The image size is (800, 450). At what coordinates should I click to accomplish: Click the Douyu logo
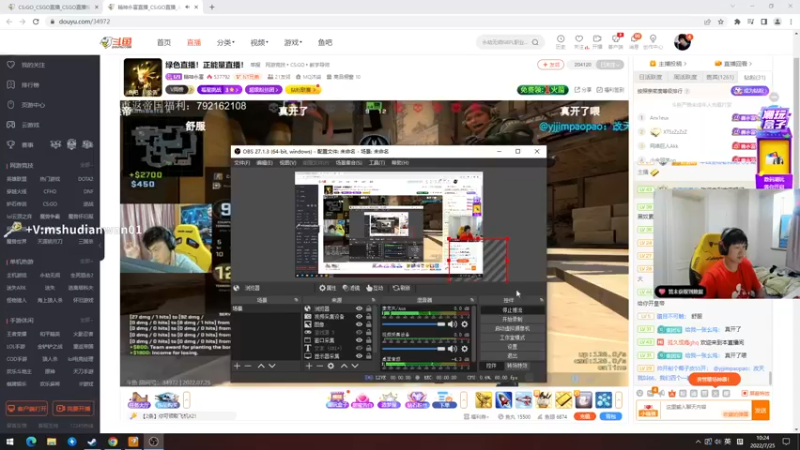pos(116,42)
